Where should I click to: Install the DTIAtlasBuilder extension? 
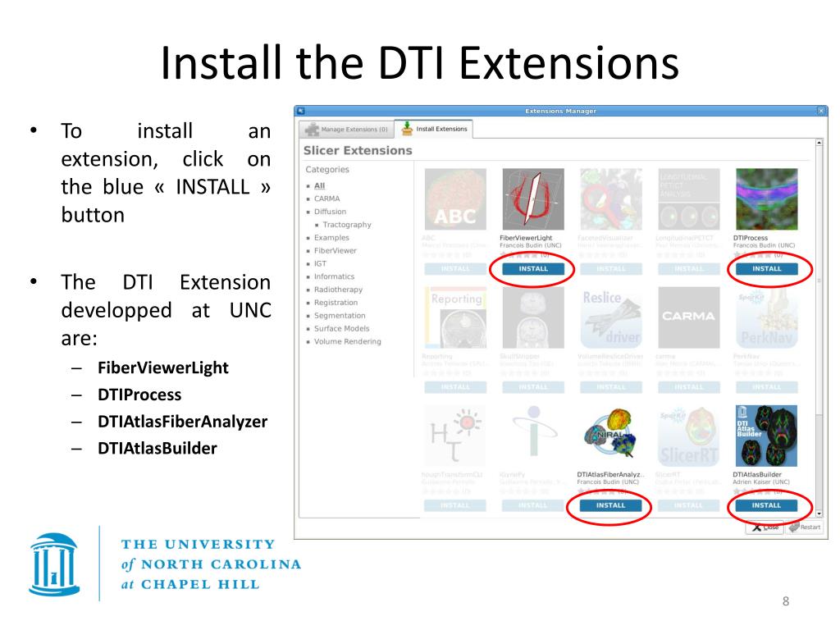[x=766, y=505]
